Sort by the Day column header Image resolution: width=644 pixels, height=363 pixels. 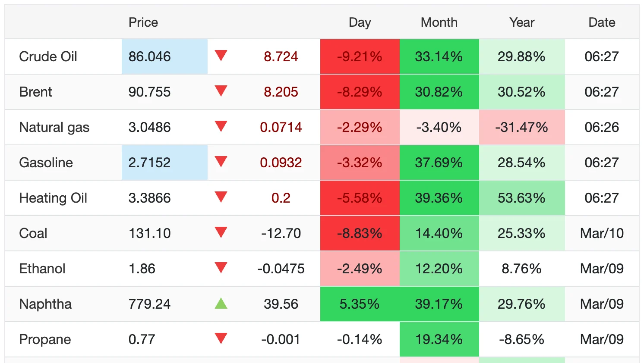point(360,22)
